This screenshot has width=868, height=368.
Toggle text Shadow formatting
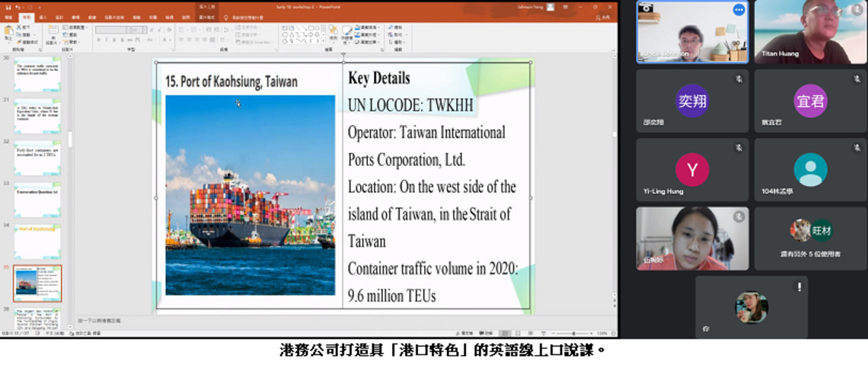point(123,40)
